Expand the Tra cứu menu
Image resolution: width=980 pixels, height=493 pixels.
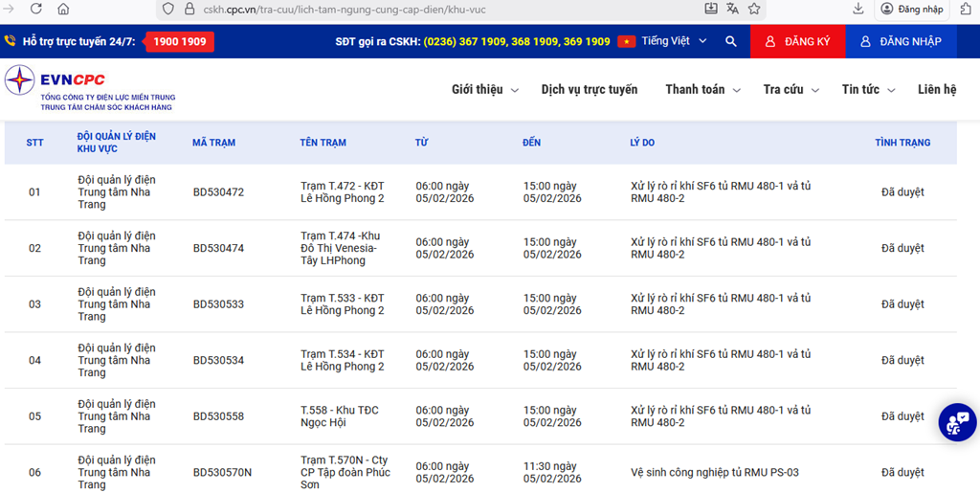791,89
